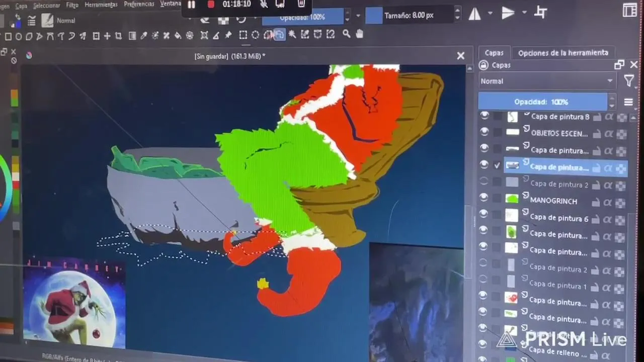This screenshot has width=644, height=362.
Task: Select the gradient tool
Action: tap(132, 36)
